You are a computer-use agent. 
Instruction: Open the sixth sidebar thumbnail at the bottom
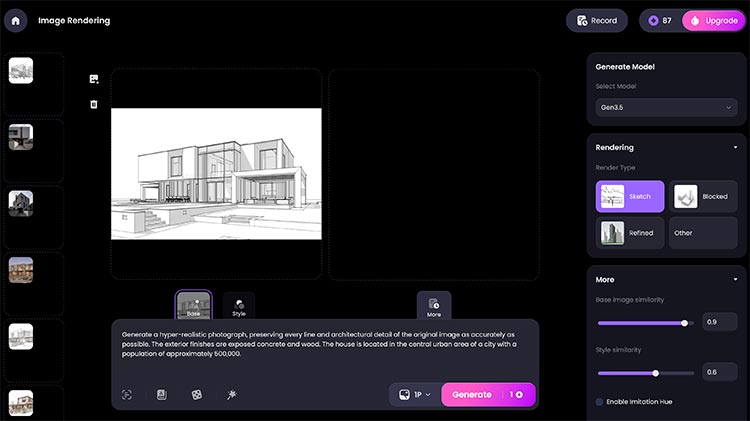pyautogui.click(x=21, y=403)
